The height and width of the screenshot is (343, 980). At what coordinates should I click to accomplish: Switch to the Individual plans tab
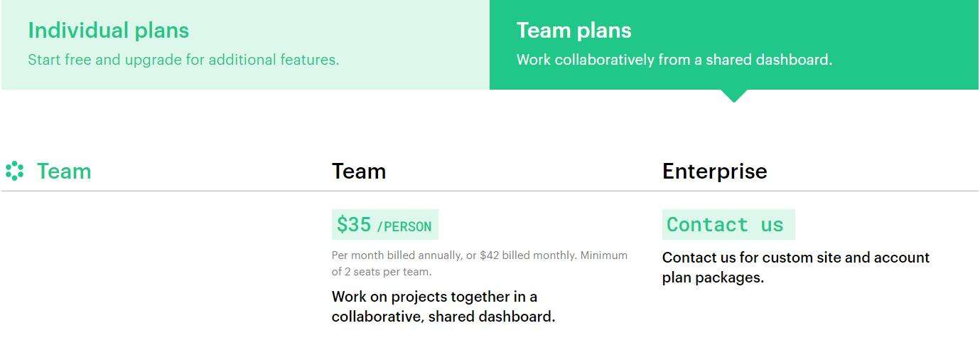coord(108,31)
